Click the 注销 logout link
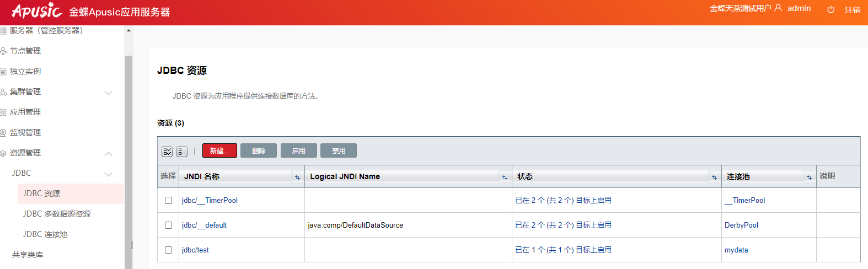 [x=853, y=10]
